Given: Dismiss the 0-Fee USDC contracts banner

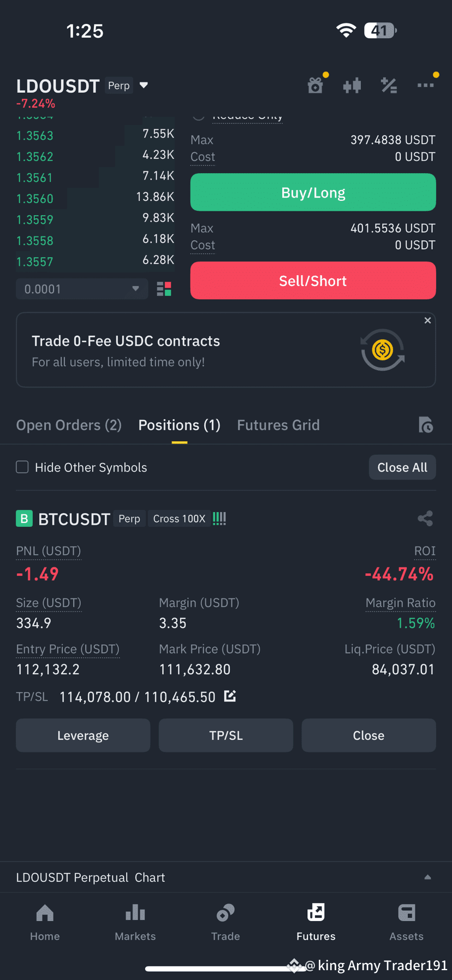Looking at the screenshot, I should coord(428,320).
